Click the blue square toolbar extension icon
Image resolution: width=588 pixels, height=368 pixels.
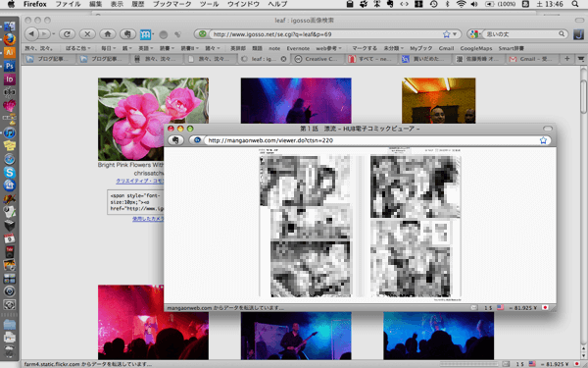(x=145, y=34)
